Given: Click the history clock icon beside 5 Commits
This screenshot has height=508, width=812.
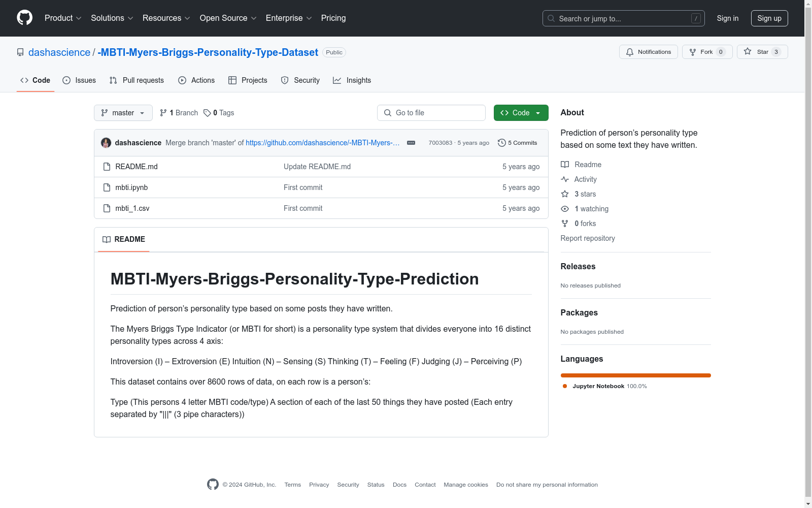Looking at the screenshot, I should 502,143.
